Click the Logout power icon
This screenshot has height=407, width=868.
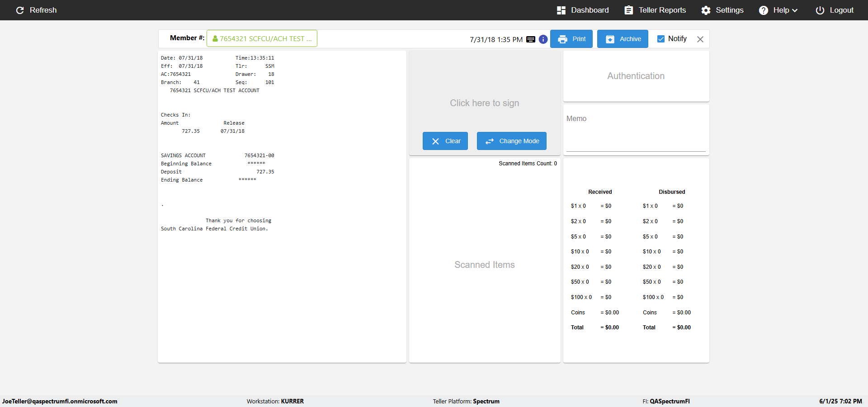tap(820, 10)
